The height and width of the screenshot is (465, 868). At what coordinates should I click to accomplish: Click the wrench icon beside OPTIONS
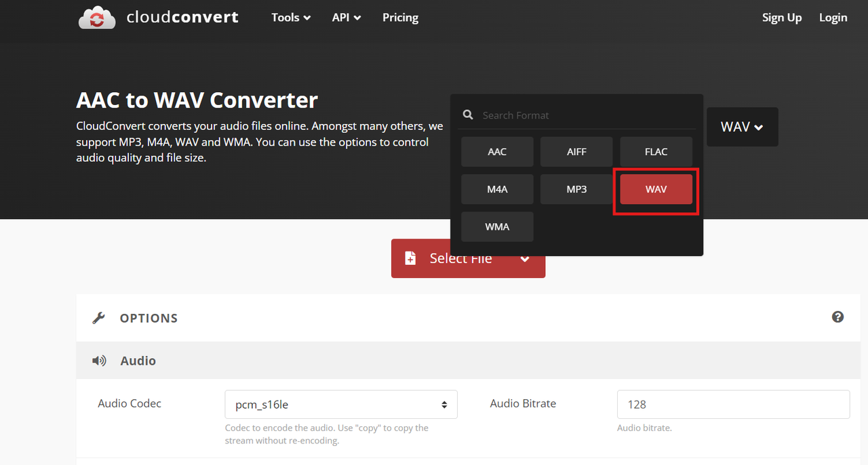pos(99,318)
